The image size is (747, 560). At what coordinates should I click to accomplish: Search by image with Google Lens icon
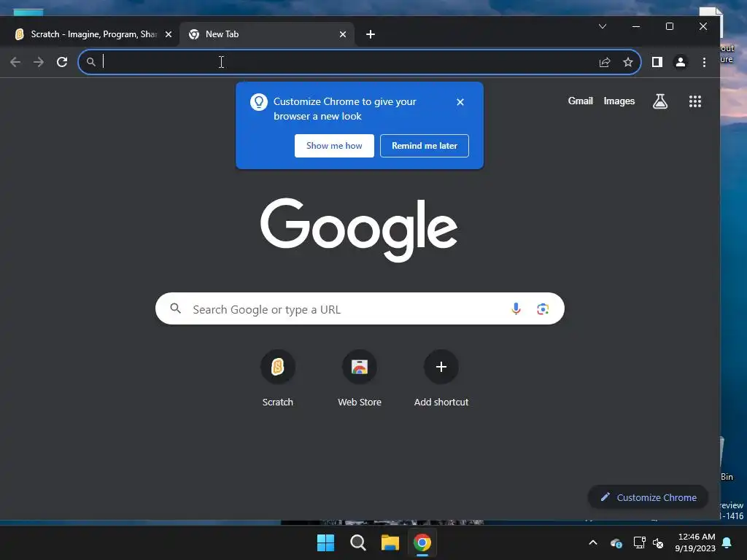[543, 309]
